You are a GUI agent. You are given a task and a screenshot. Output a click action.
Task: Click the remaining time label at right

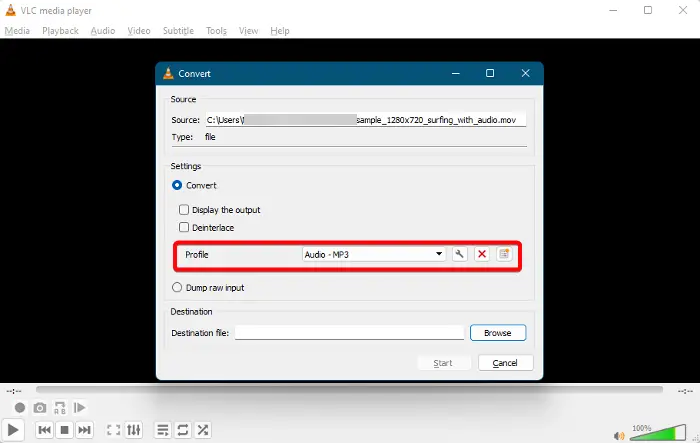[x=685, y=391]
